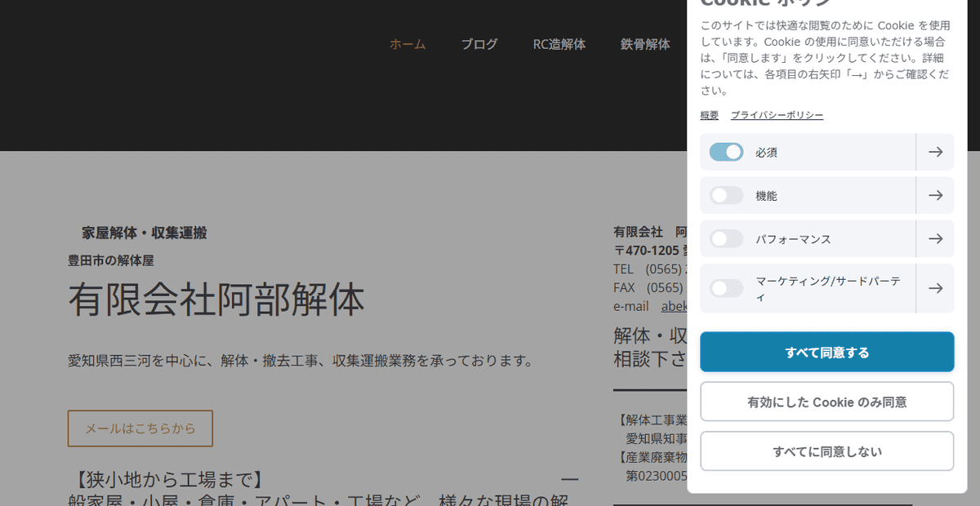
Task: Disable the 必須 cookie toggle
Action: (725, 152)
